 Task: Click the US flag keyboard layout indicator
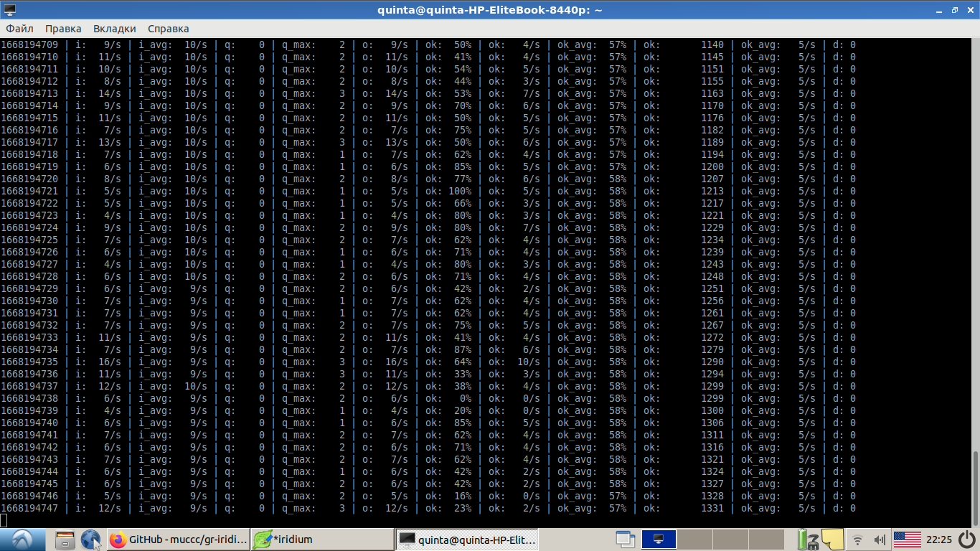pos(908,540)
